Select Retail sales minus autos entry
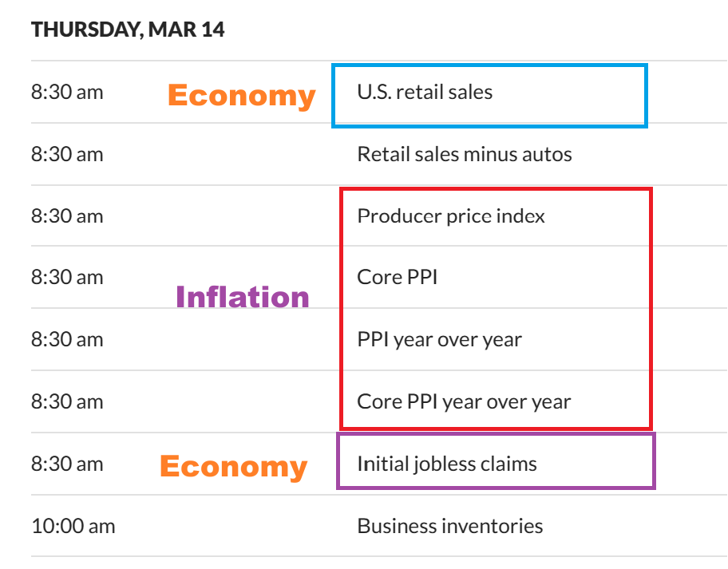The image size is (728, 569). click(x=465, y=154)
